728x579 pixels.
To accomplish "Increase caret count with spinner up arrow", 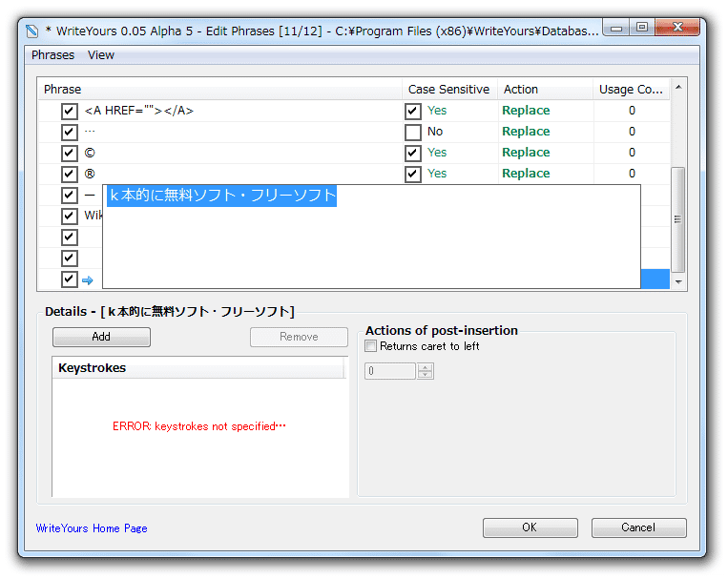I will tap(425, 367).
